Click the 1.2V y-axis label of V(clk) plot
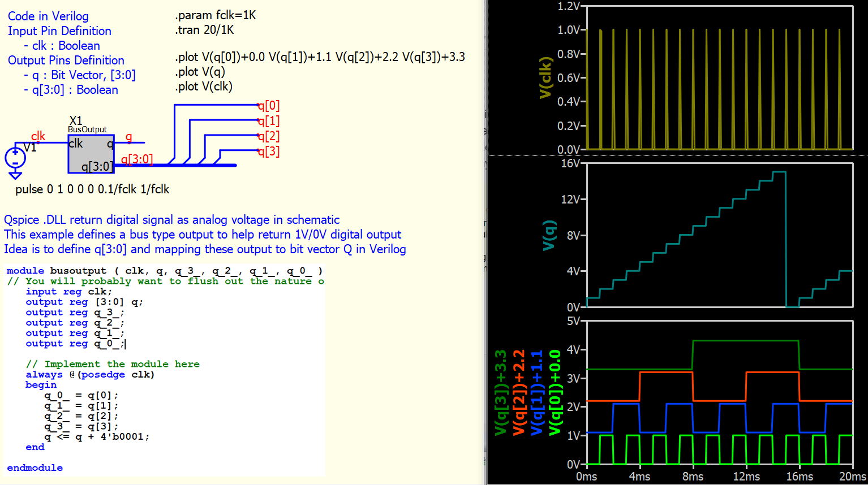This screenshot has height=485, width=868. click(x=569, y=6)
